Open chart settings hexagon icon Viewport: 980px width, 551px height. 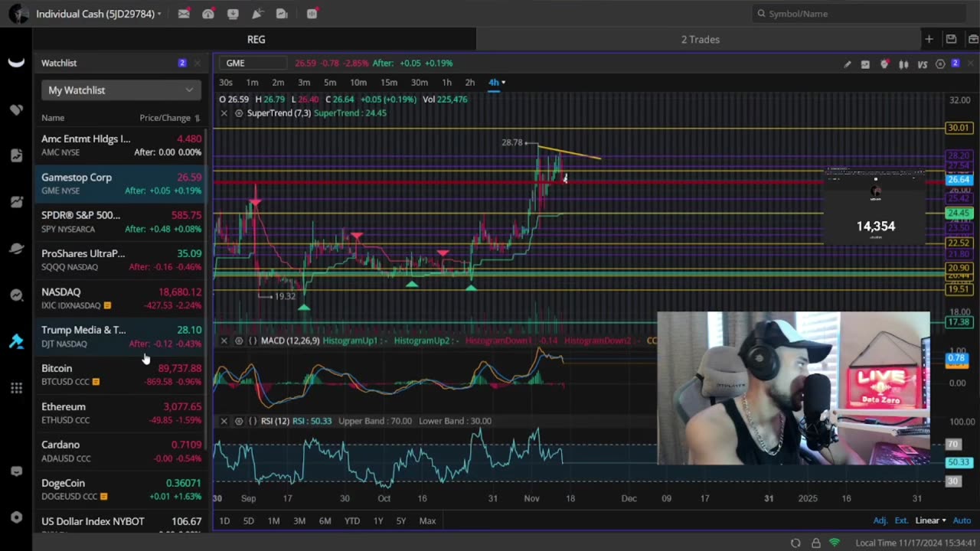coord(940,64)
